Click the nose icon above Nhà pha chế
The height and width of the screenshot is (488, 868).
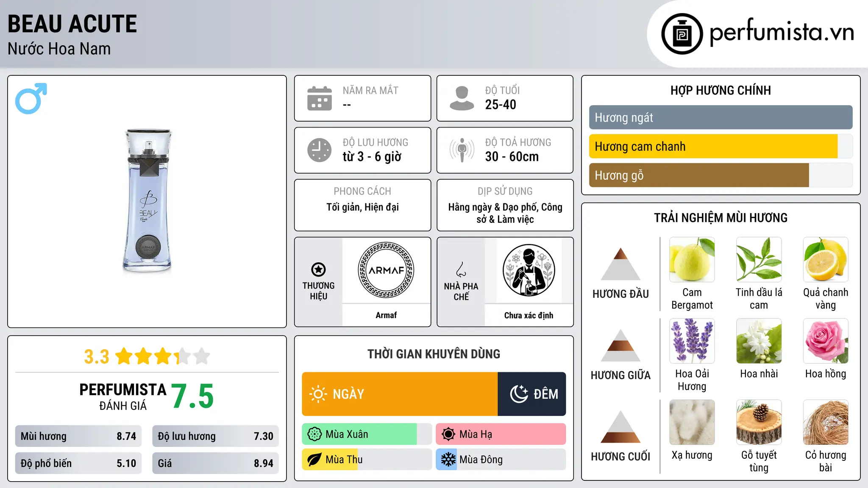tap(461, 269)
